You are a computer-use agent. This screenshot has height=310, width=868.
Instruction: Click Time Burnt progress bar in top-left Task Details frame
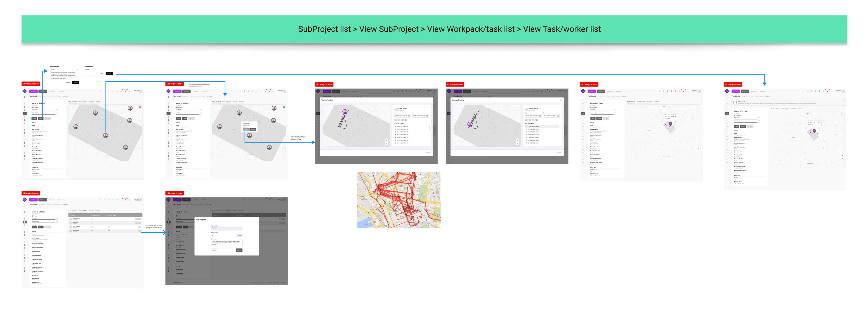(45, 111)
